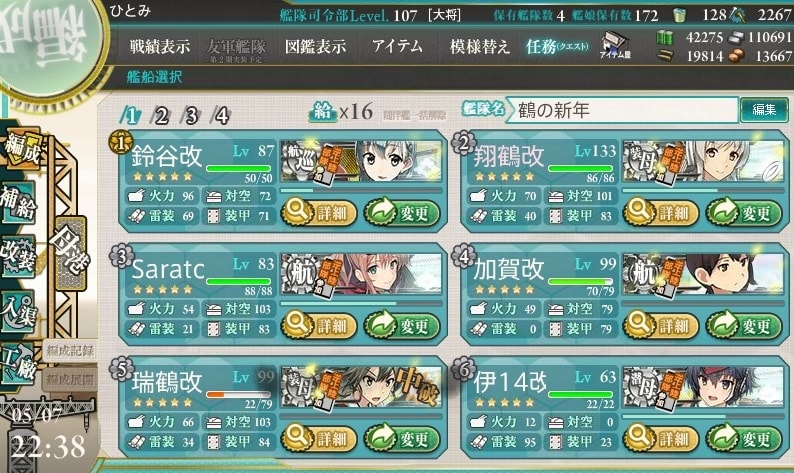Open the 図鑑表示 encyclopedia menu
Screen dimensions: 794x473
coord(315,47)
